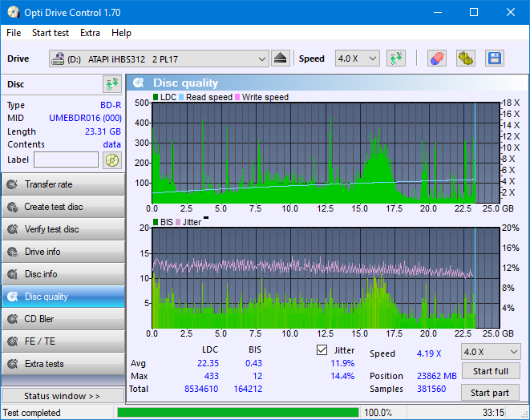530x420 pixels.
Task: Open the FE / TE panel
Action: [x=63, y=341]
